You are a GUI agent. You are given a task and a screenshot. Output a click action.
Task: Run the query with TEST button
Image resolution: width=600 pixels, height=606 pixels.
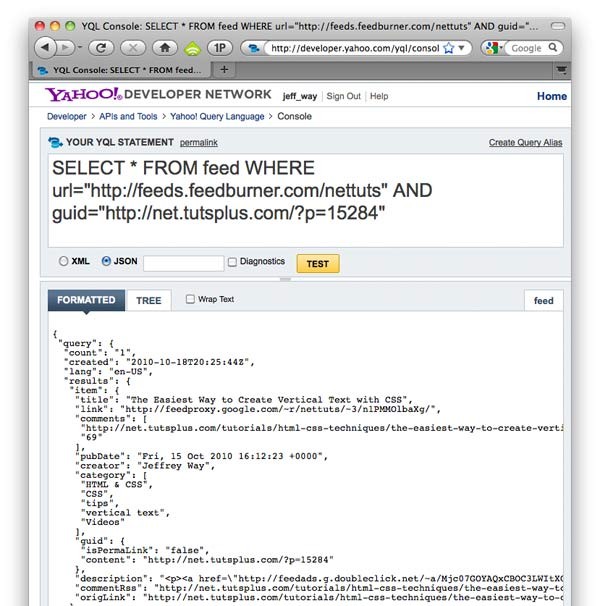point(318,264)
